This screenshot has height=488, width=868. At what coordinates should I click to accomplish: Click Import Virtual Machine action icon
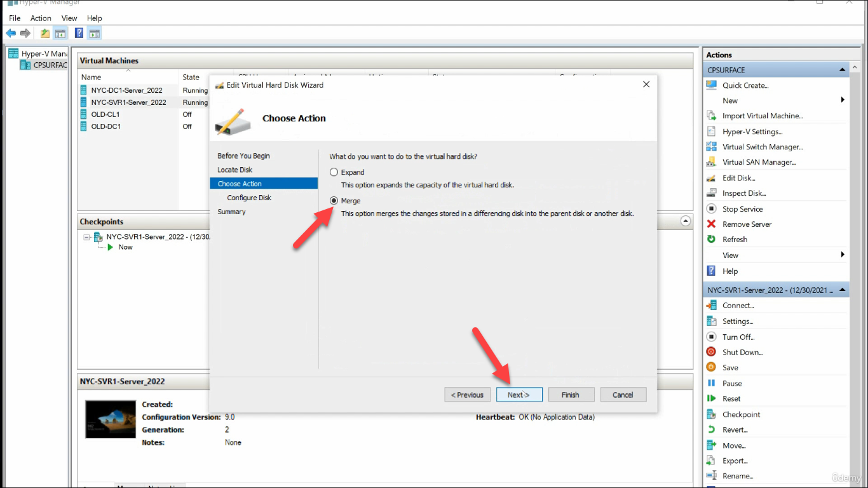[x=712, y=116]
